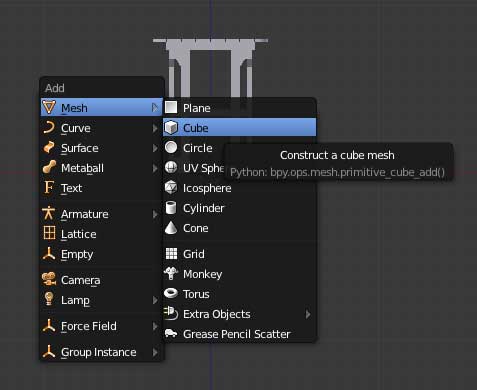Click the Grease Pencil Scatter icon
This screenshot has width=477, height=390.
[x=171, y=333]
